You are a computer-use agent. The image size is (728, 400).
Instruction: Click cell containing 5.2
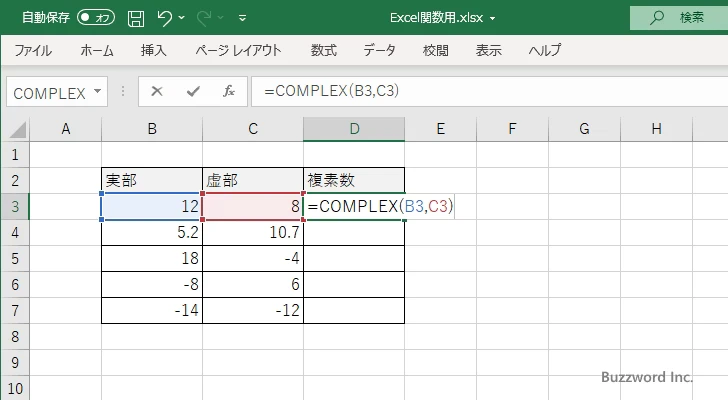[152, 232]
